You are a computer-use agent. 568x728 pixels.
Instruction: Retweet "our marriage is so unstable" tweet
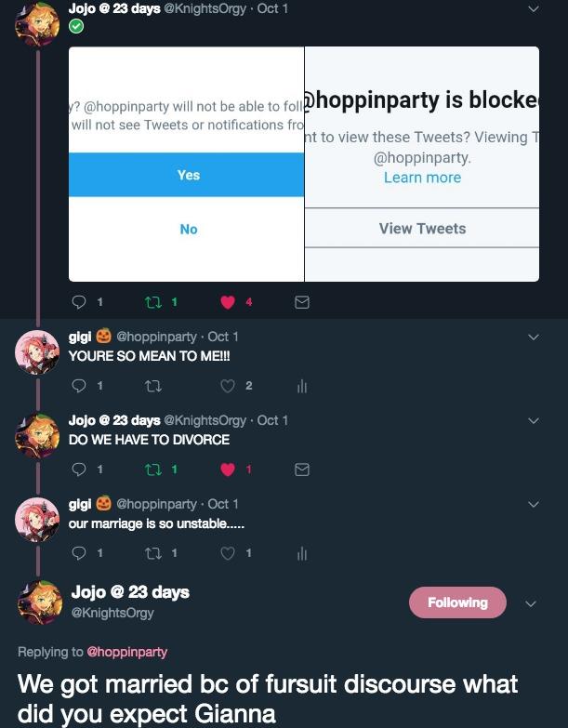[153, 553]
